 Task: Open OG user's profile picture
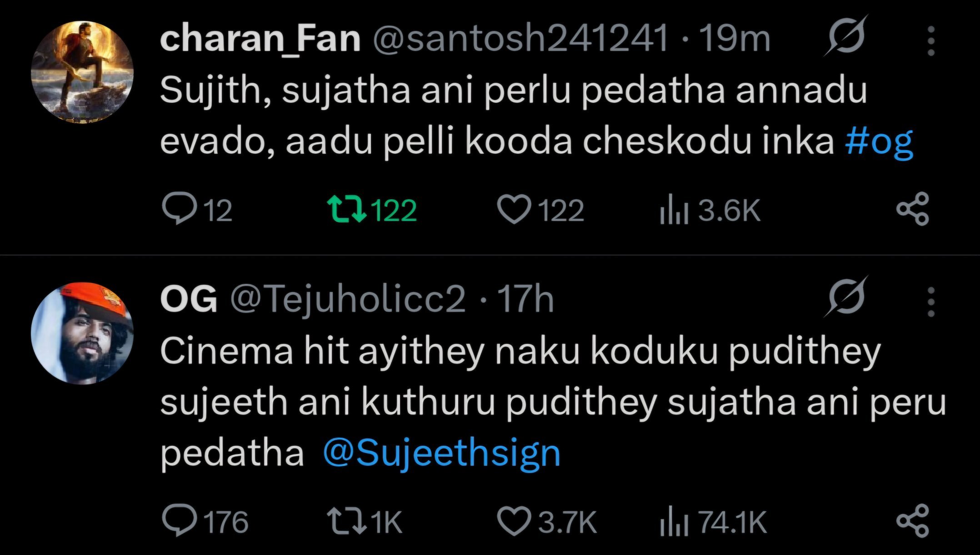[82, 333]
